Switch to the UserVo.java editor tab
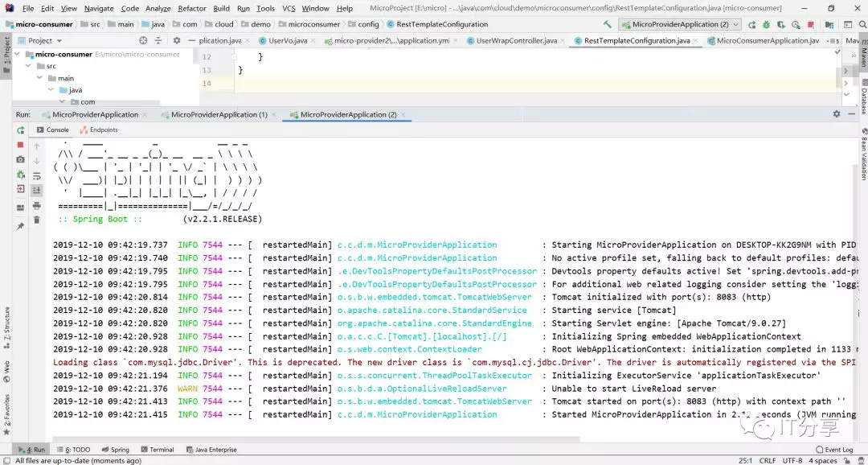 pyautogui.click(x=288, y=40)
